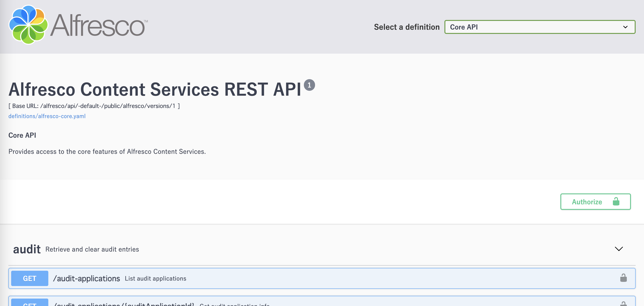Click the GET badge on the auditApplicationId endpoint
The width and height of the screenshot is (644, 306).
[x=29, y=304]
